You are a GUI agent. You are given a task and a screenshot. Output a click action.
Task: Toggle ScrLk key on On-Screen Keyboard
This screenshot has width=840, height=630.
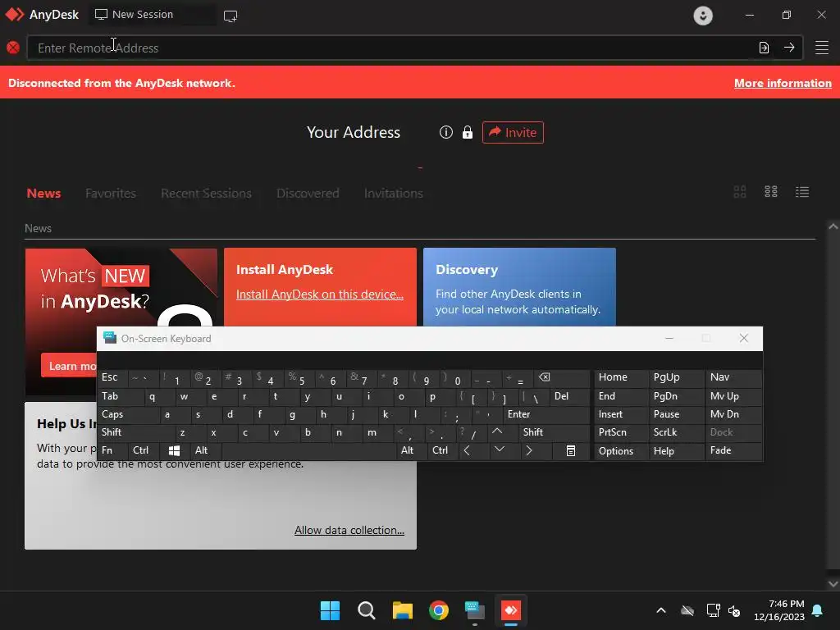point(676,432)
